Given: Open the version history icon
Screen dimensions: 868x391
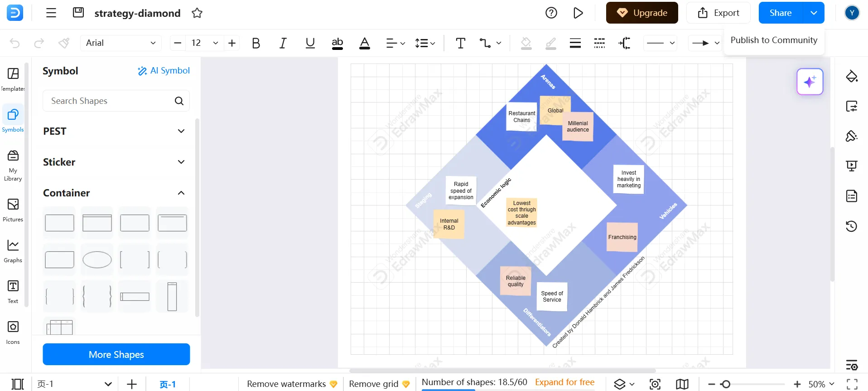Looking at the screenshot, I should [x=852, y=226].
